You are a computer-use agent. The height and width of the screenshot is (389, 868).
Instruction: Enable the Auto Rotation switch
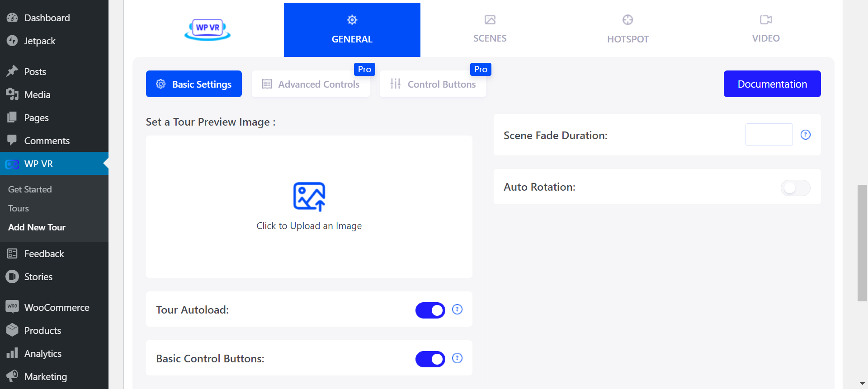tap(795, 188)
